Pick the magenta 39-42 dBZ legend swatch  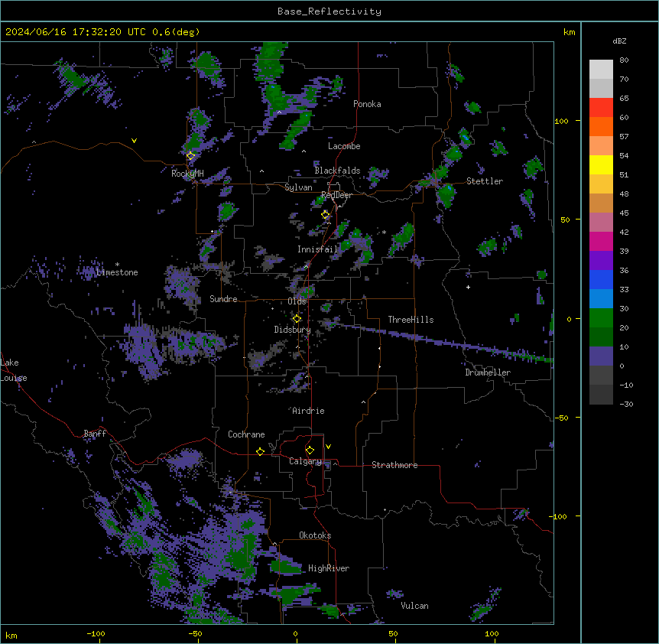point(601,241)
